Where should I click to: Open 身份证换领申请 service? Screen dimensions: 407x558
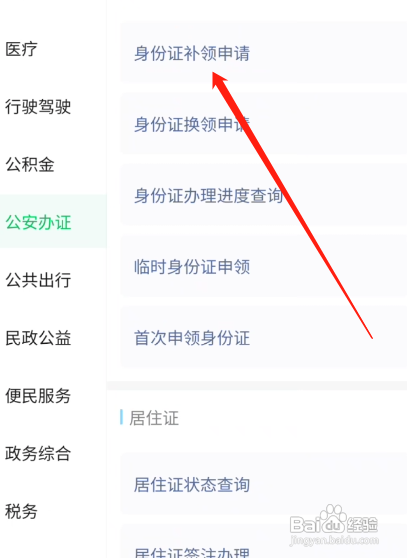(x=263, y=124)
